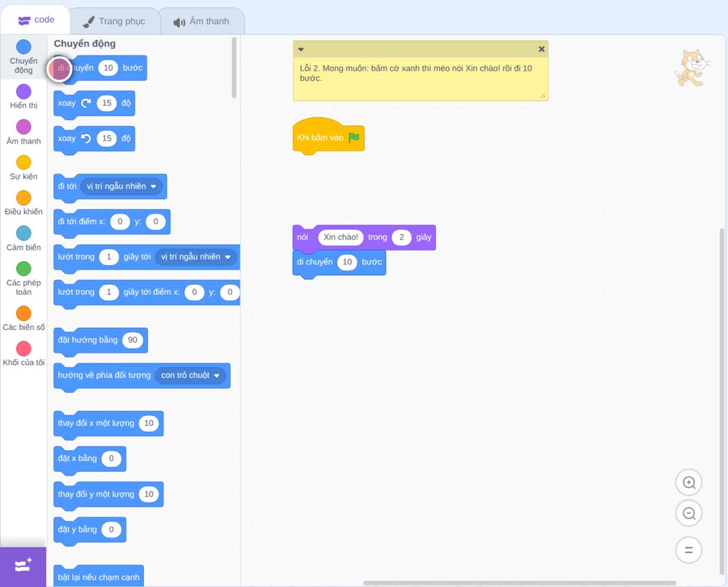This screenshot has height=587, width=728.
Task: Click the clockwise rotate arrow icon
Action: click(87, 103)
